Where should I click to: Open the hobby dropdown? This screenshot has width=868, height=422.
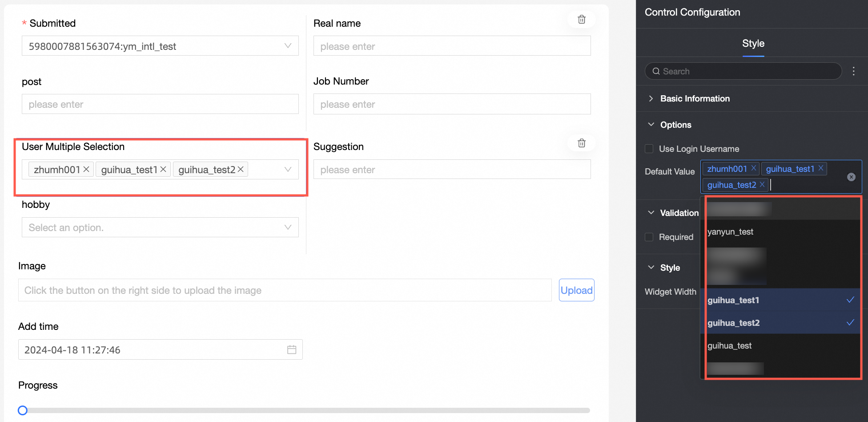click(x=160, y=227)
